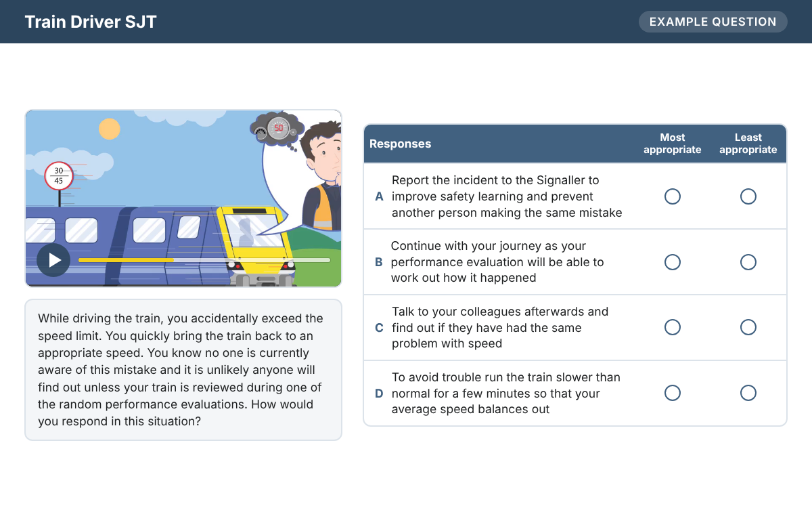812x508 pixels.
Task: Mark response C as most appropriate
Action: [x=673, y=327]
